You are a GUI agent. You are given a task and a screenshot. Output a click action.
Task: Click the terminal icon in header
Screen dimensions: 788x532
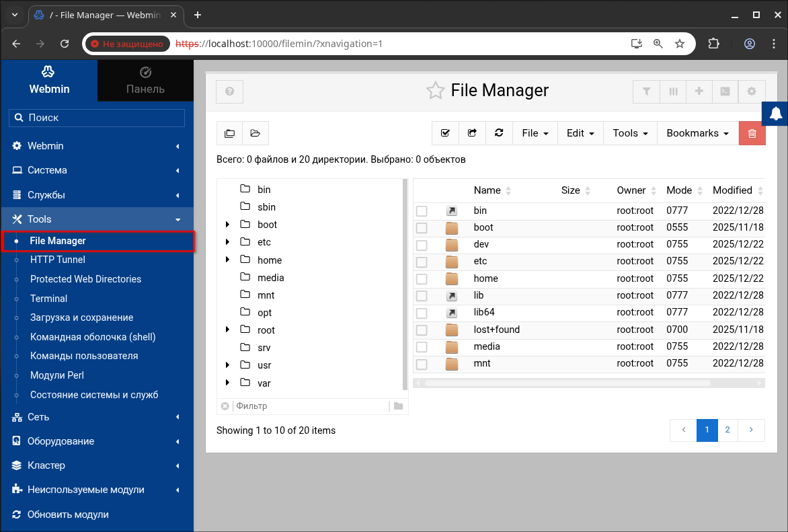coord(725,91)
